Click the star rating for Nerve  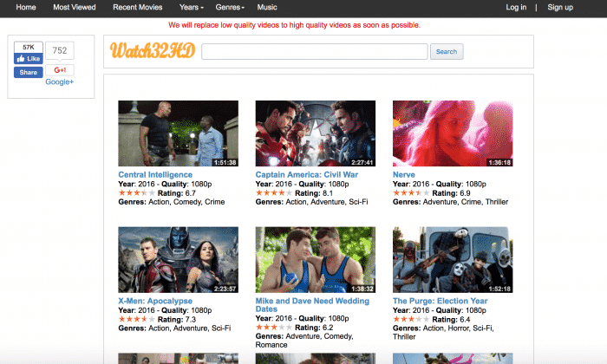(x=411, y=192)
